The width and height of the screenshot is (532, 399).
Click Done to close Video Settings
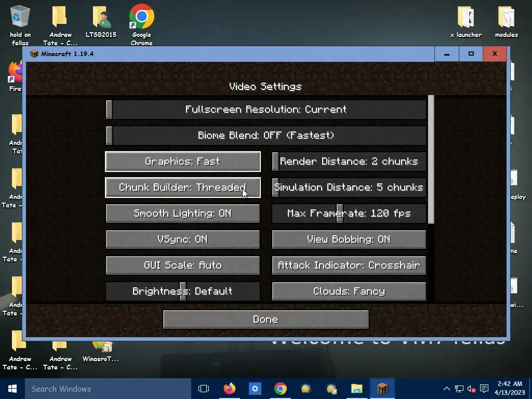click(x=265, y=320)
